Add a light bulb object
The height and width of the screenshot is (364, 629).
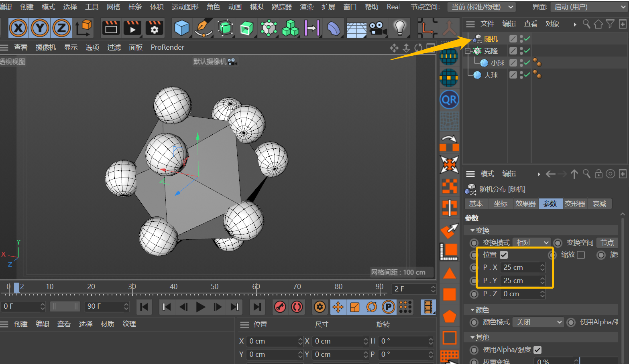tap(400, 28)
